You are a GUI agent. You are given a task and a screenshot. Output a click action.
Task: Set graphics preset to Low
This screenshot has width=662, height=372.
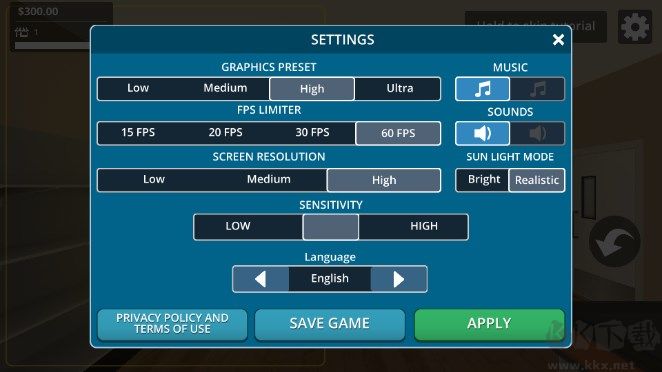coord(138,88)
